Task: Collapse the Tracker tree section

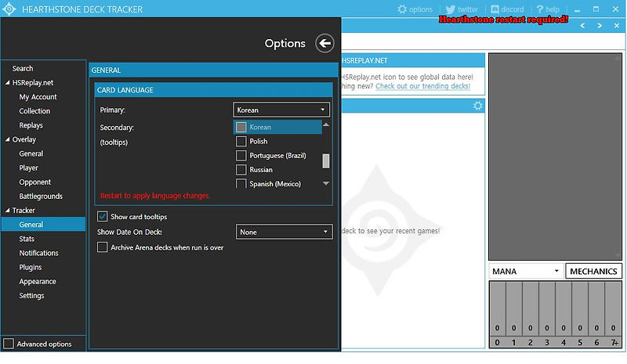Action: (x=7, y=210)
